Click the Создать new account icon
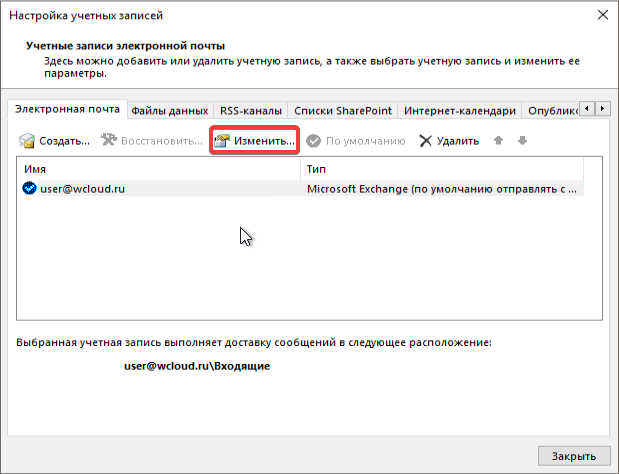Viewport: 619px width, 474px height. point(28,141)
